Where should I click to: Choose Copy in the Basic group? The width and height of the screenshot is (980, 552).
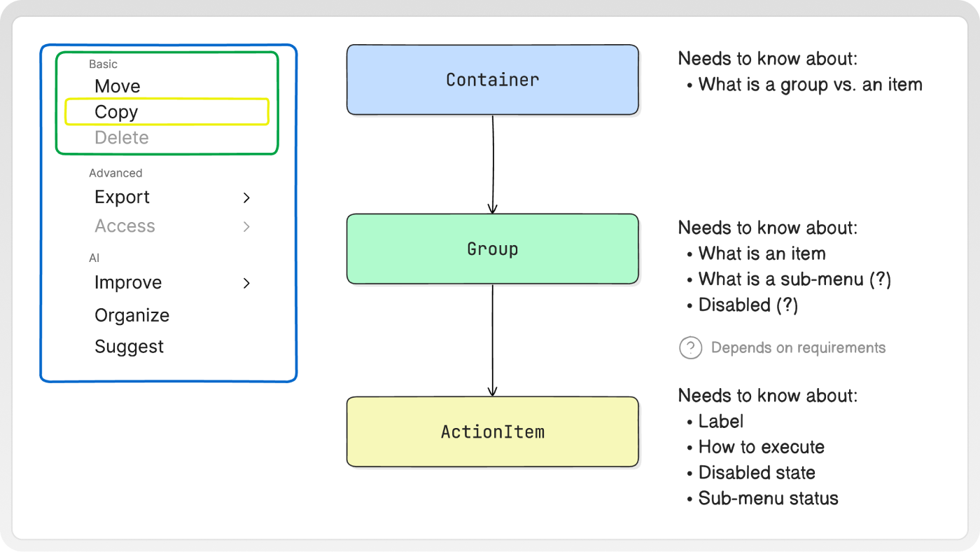pos(167,112)
